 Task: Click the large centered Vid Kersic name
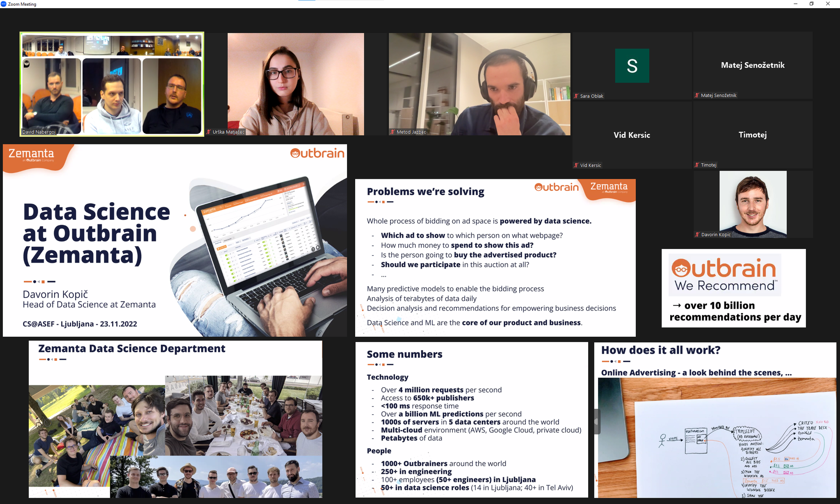pos(632,135)
